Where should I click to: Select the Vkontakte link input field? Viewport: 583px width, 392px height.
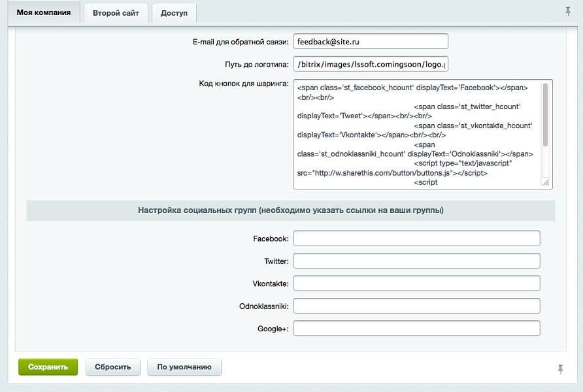click(416, 284)
